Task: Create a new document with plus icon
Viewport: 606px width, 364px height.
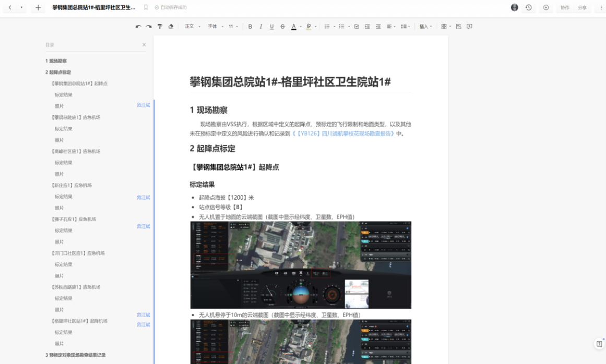Action: tap(38, 7)
